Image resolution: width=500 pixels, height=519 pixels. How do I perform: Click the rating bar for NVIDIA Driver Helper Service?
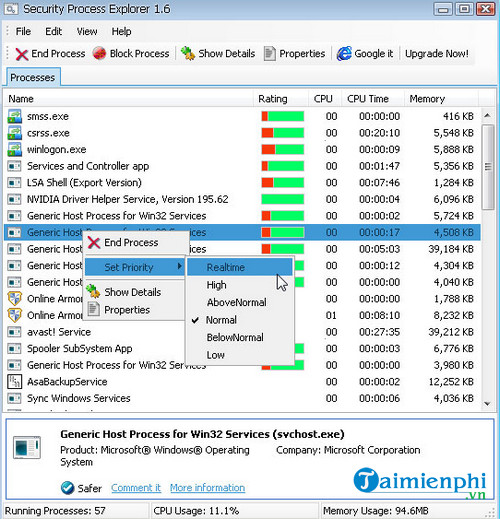pos(283,199)
